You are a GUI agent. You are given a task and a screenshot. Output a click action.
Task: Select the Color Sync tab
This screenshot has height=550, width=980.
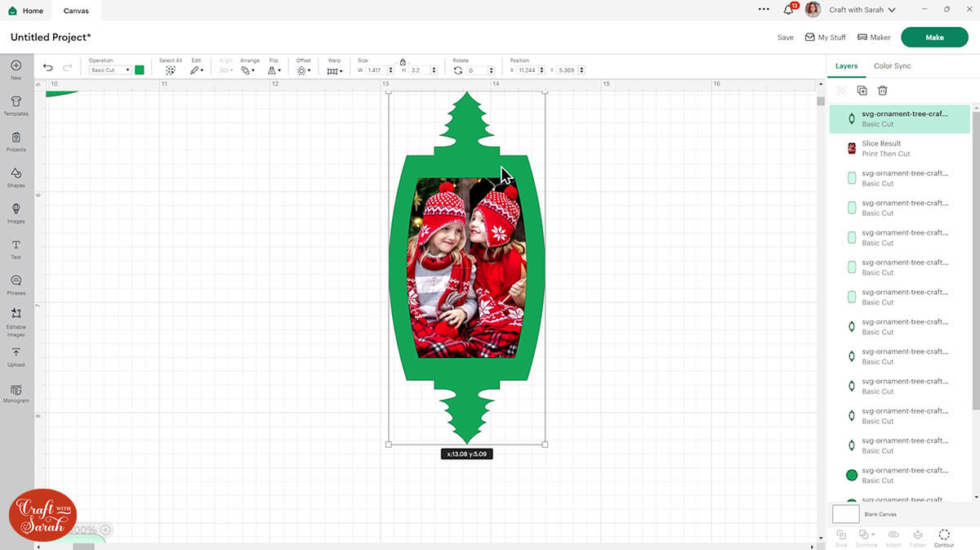(x=892, y=65)
